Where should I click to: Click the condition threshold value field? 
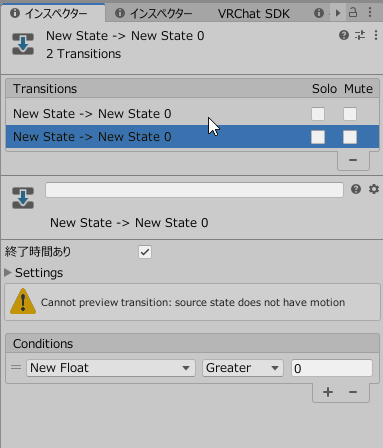[x=332, y=368]
